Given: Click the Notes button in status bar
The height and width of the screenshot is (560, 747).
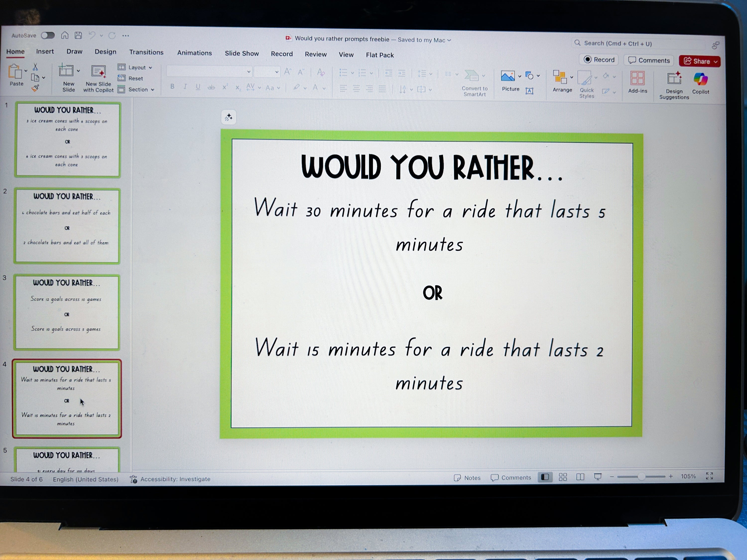Looking at the screenshot, I should pos(467,478).
